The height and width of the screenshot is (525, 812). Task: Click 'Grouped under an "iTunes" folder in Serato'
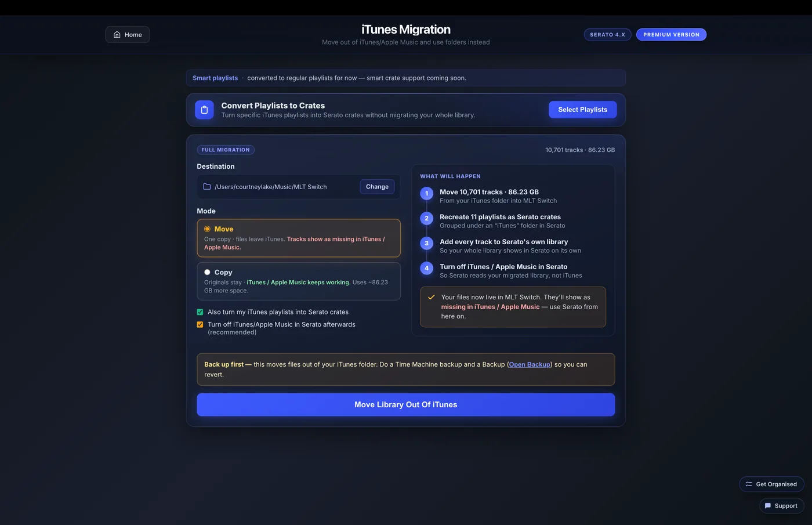point(502,226)
